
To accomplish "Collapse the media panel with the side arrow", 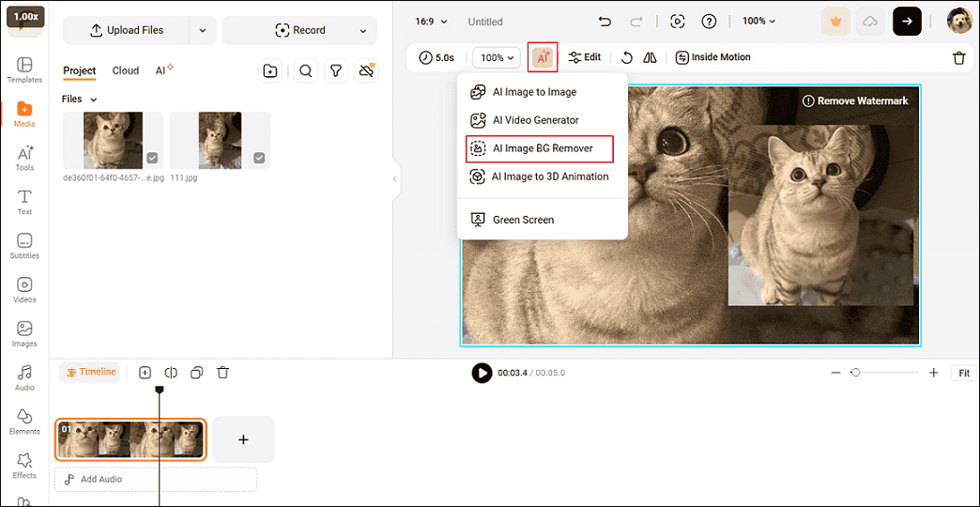I will [394, 179].
